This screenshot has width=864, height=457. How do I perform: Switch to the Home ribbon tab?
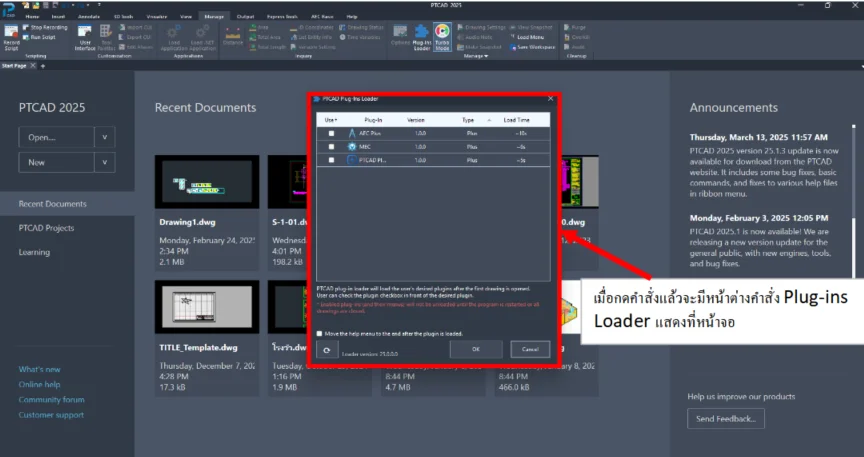pos(33,17)
